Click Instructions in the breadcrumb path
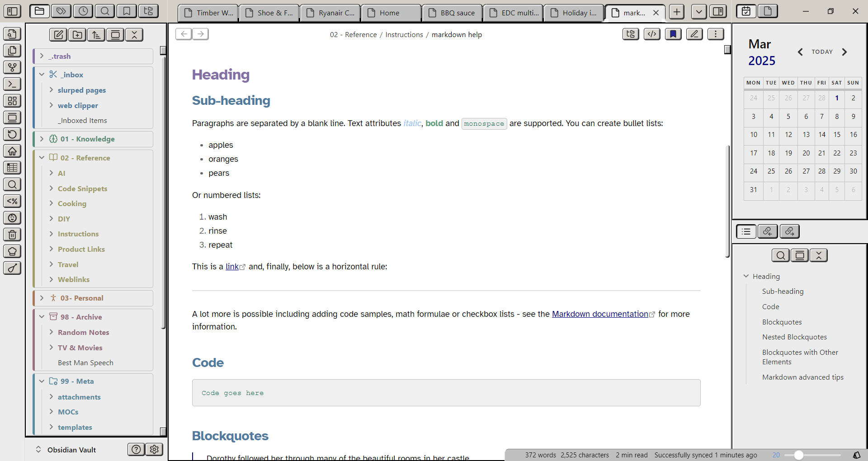This screenshot has height=461, width=868. click(x=404, y=35)
